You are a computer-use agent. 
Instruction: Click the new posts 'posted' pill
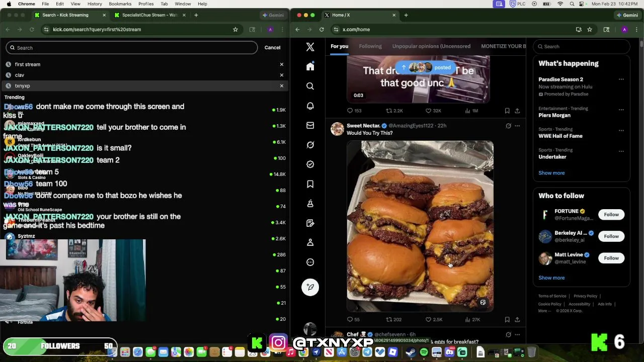426,67
